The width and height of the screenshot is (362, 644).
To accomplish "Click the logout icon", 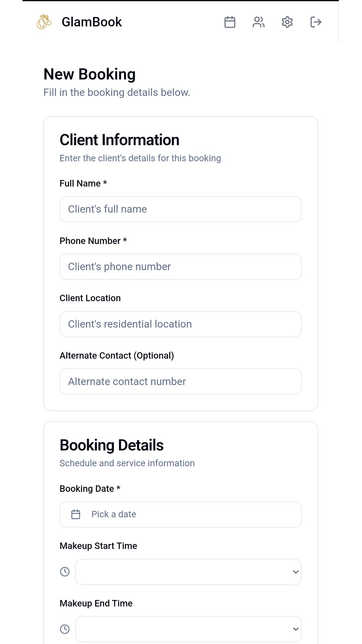I will point(316,22).
